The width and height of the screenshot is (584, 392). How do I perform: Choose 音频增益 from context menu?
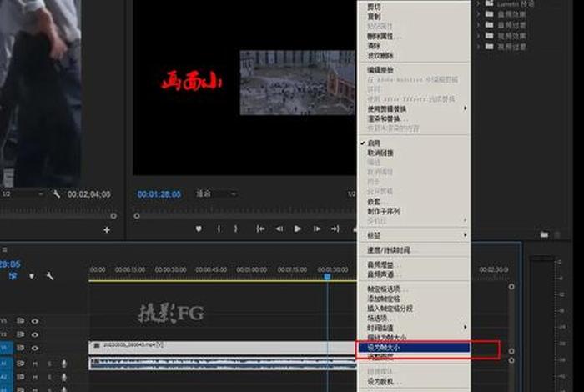tap(414, 264)
